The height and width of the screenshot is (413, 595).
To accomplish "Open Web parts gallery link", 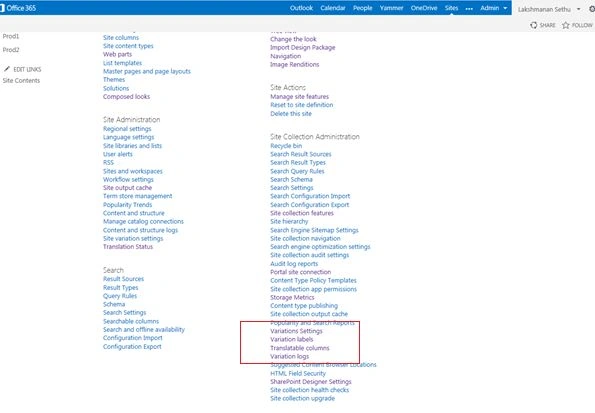I will (118, 54).
